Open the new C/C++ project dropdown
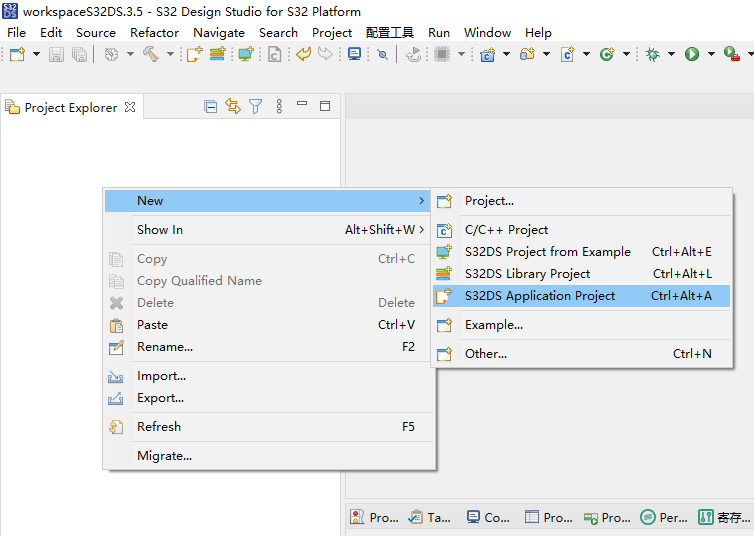Screen dimensions: 754x536 pos(506,54)
